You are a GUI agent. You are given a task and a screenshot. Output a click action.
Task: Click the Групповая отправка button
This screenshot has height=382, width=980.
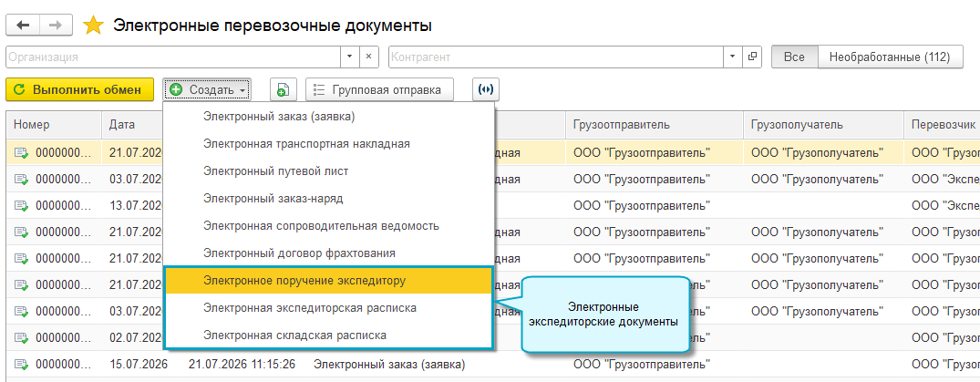tap(379, 90)
